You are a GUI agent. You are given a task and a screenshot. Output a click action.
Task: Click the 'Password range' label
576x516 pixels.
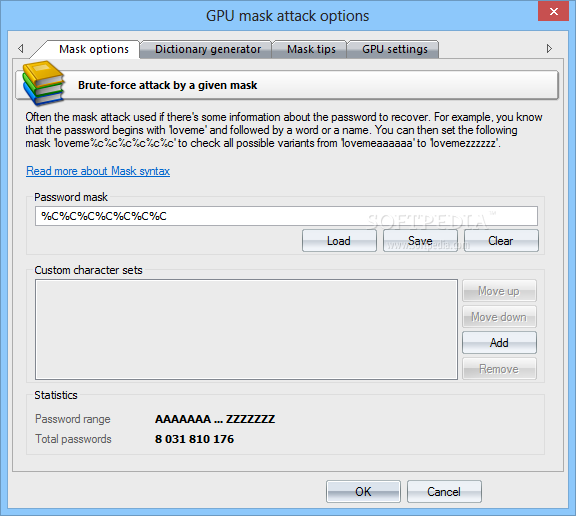click(x=73, y=419)
